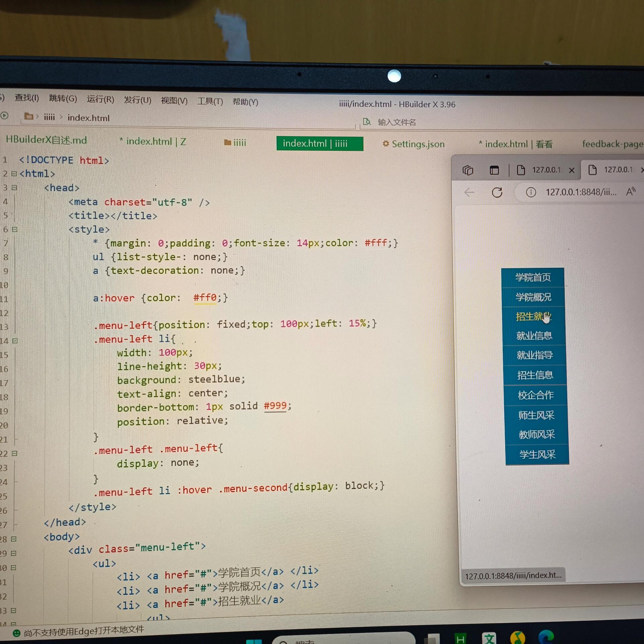Screen dimensions: 644x644
Task: Click the 就业信息 menu link in preview
Action: tap(534, 336)
